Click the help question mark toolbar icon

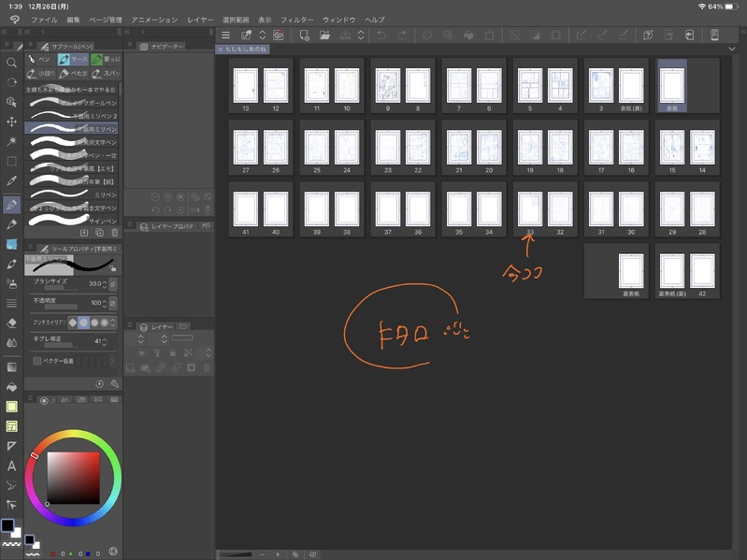click(x=648, y=36)
